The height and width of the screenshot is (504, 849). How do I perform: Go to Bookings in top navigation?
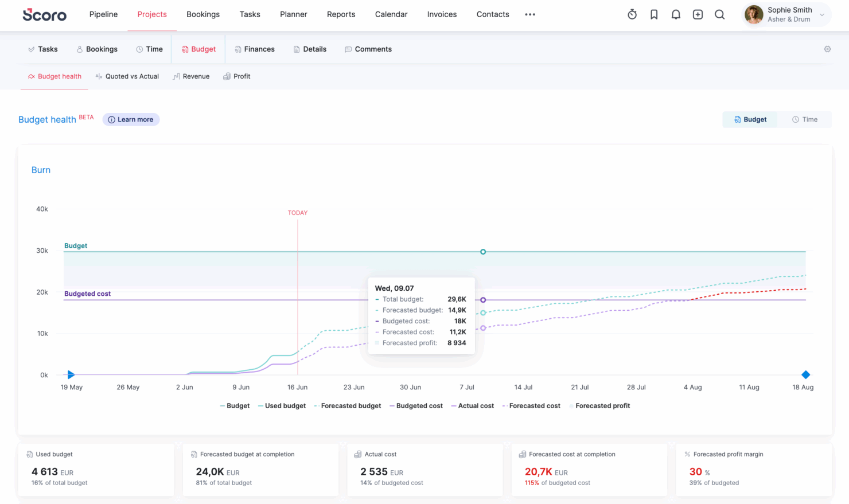tap(203, 14)
